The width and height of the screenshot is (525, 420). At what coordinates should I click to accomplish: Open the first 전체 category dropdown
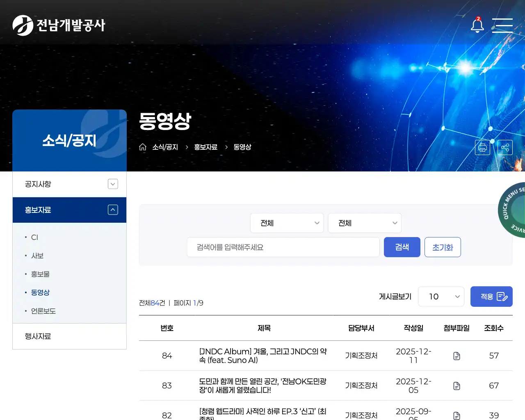point(287,223)
